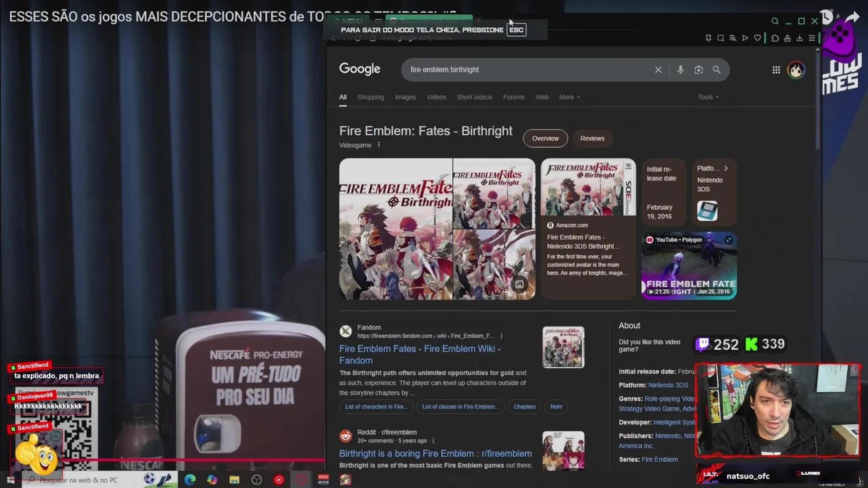This screenshot has height=488, width=868.
Task: Clear the Google search box text
Action: (658, 70)
